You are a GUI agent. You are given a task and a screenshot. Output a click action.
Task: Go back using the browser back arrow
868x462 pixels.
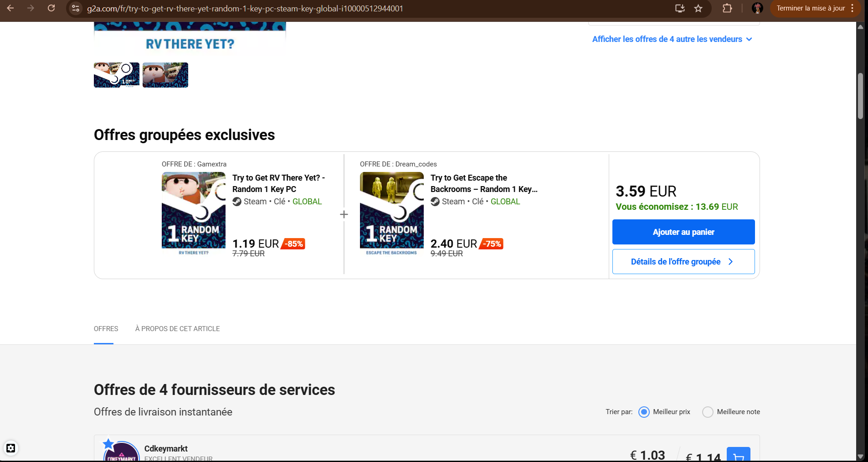[10, 8]
